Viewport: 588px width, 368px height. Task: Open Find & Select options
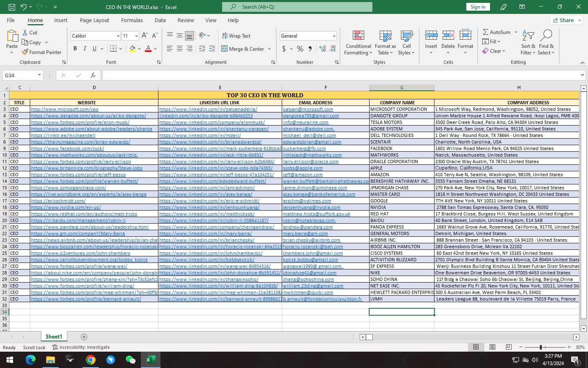point(546,43)
